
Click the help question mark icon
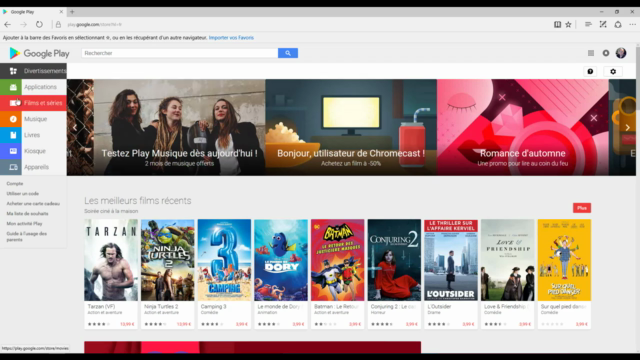tap(590, 71)
